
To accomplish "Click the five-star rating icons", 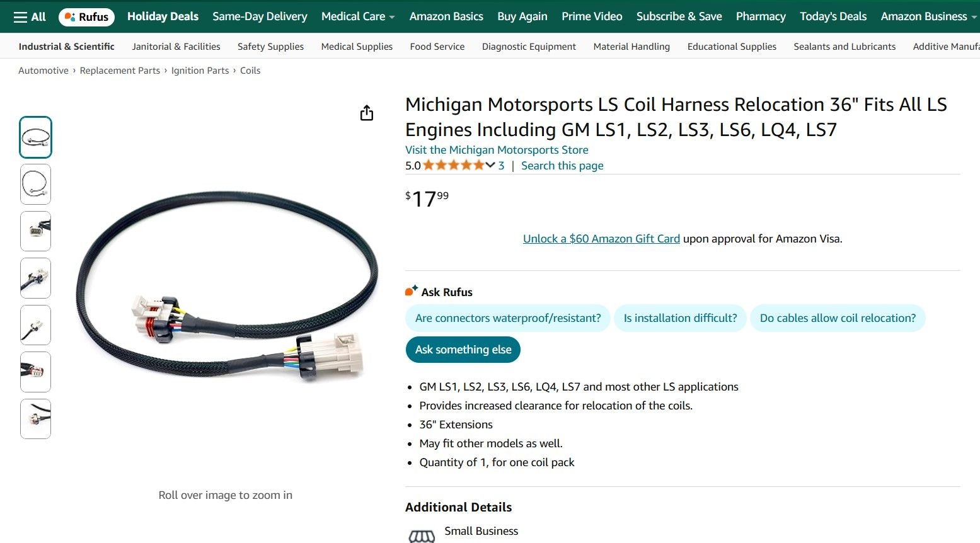I will 453,166.
